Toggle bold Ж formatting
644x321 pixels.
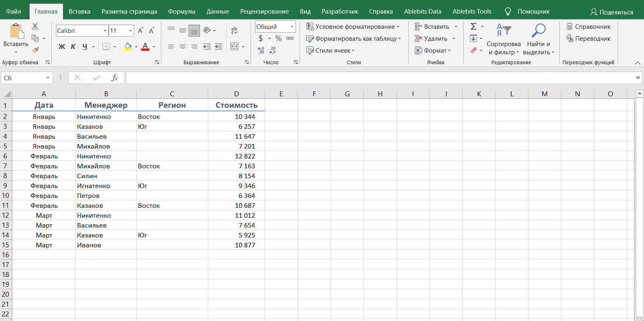(62, 47)
